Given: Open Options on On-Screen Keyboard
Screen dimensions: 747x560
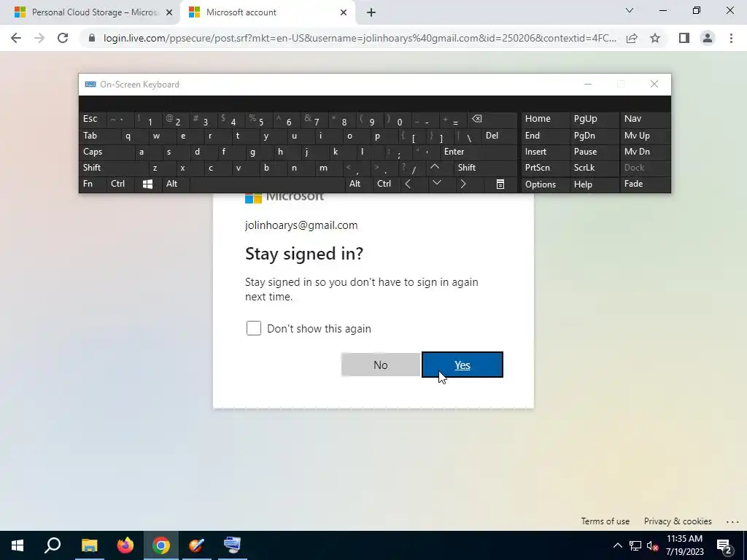Looking at the screenshot, I should pyautogui.click(x=545, y=184).
